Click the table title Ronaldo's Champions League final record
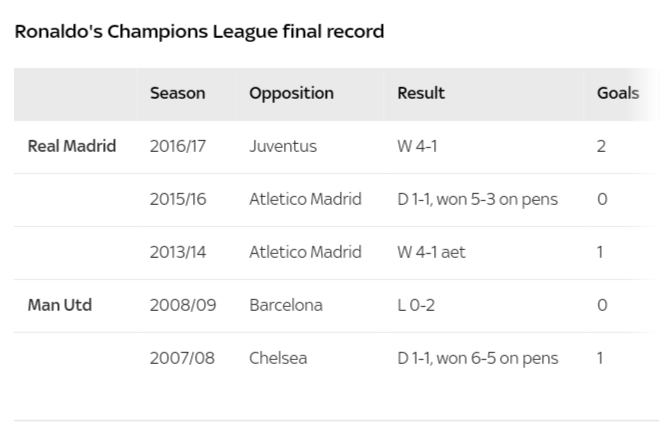 (x=200, y=32)
